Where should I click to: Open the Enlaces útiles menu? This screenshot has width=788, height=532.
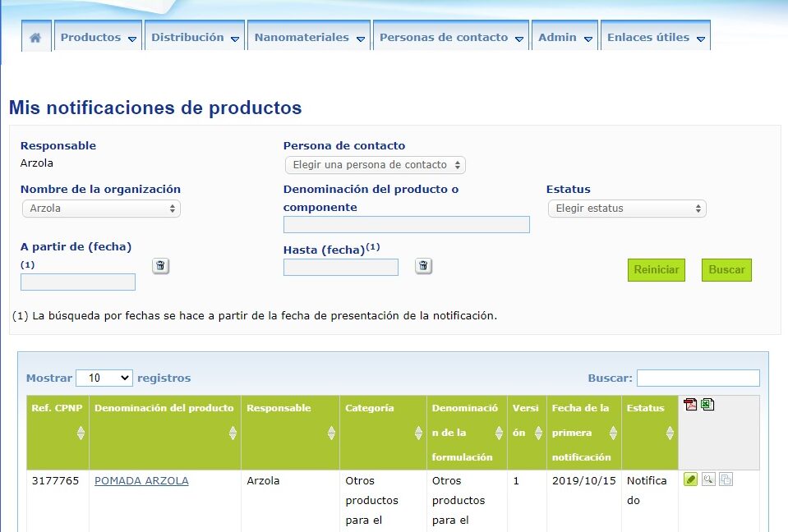point(656,38)
